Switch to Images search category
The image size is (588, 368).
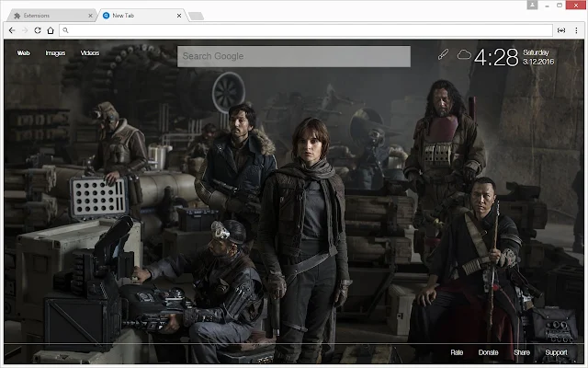coord(55,53)
